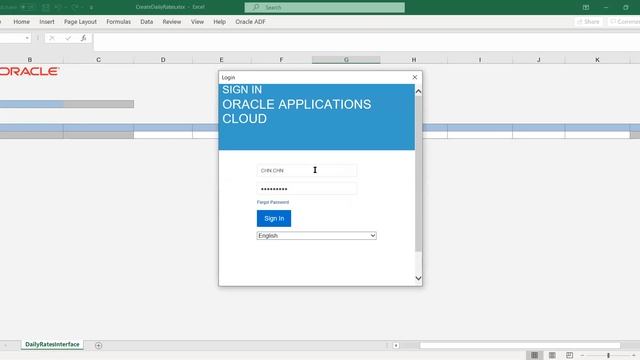This screenshot has height=360, width=640.
Task: Select column D header
Action: [x=163, y=60]
